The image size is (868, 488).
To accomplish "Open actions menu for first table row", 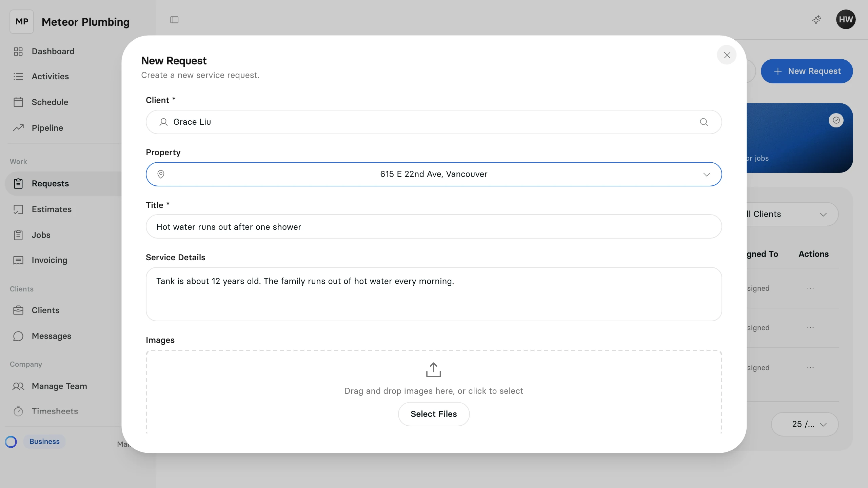I will (810, 288).
